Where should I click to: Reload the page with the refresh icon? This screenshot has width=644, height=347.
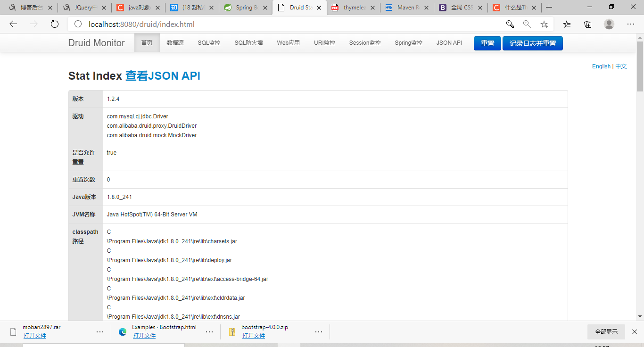click(x=55, y=24)
